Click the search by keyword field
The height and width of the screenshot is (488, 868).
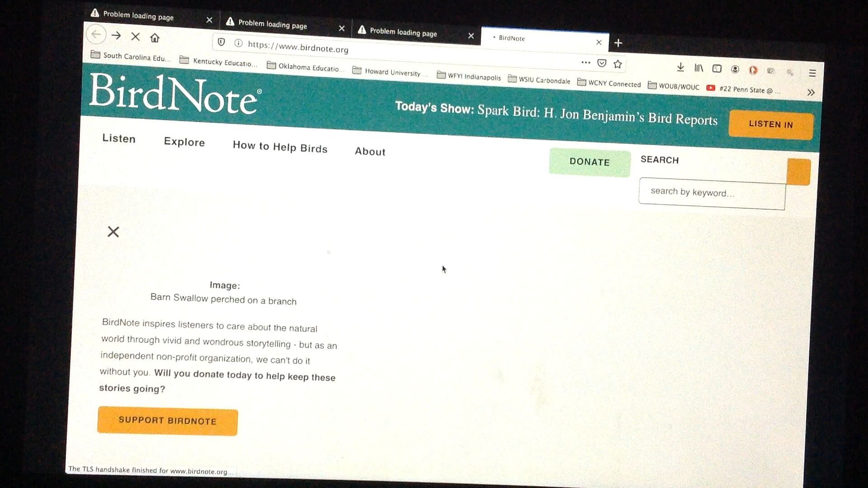[x=712, y=193]
